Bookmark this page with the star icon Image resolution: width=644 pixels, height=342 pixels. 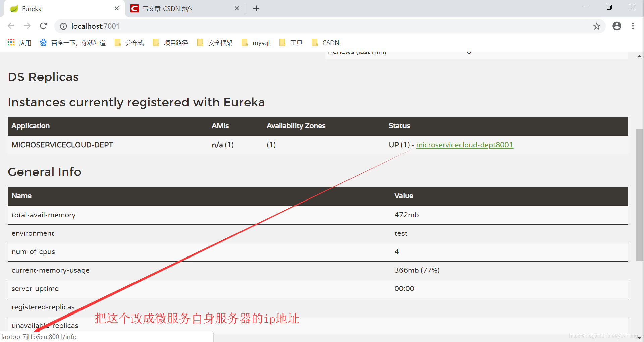pos(596,26)
